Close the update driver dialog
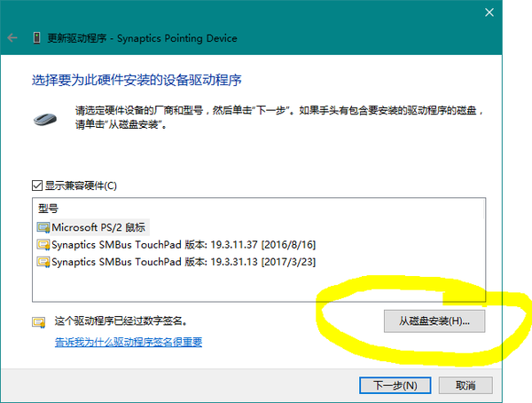532x403 pixels. pos(489,12)
